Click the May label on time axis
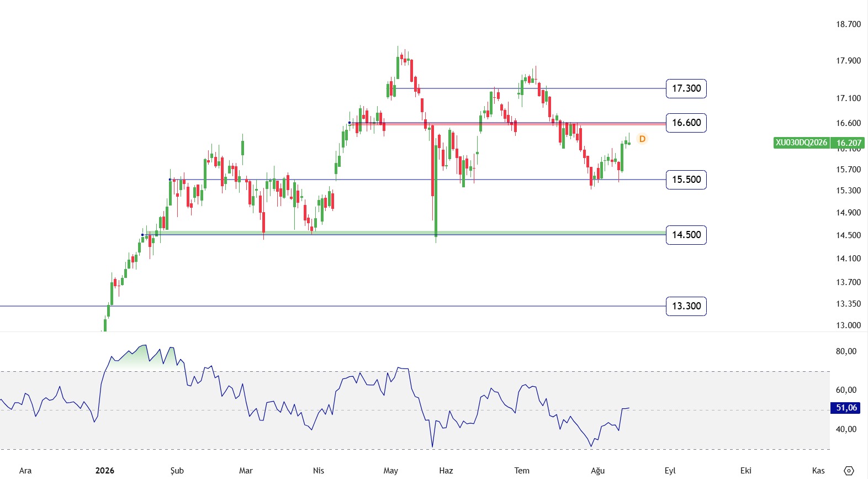Image resolution: width=868 pixels, height=479 pixels. coord(391,471)
